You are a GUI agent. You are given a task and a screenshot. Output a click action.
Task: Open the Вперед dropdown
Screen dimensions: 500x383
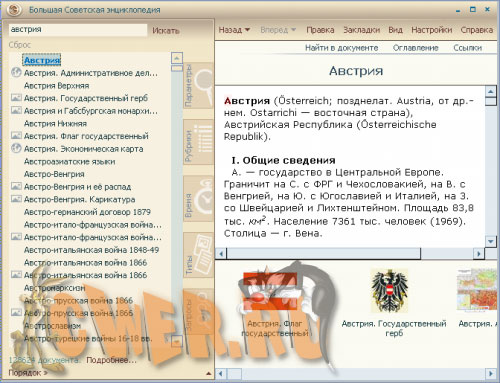pos(278,30)
